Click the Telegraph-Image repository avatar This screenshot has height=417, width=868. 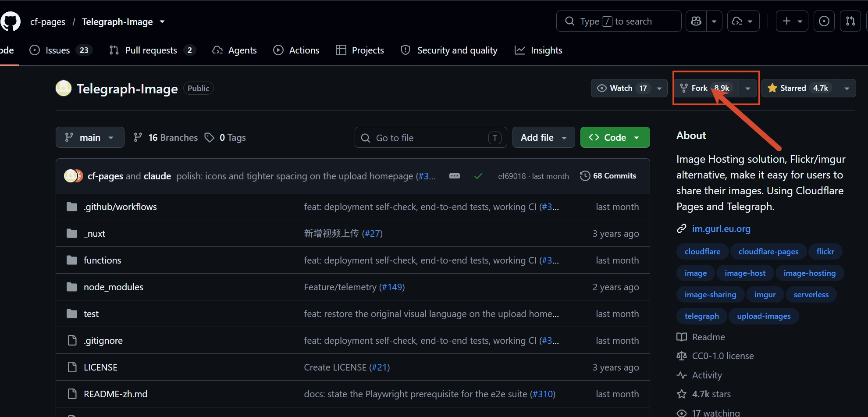[64, 88]
